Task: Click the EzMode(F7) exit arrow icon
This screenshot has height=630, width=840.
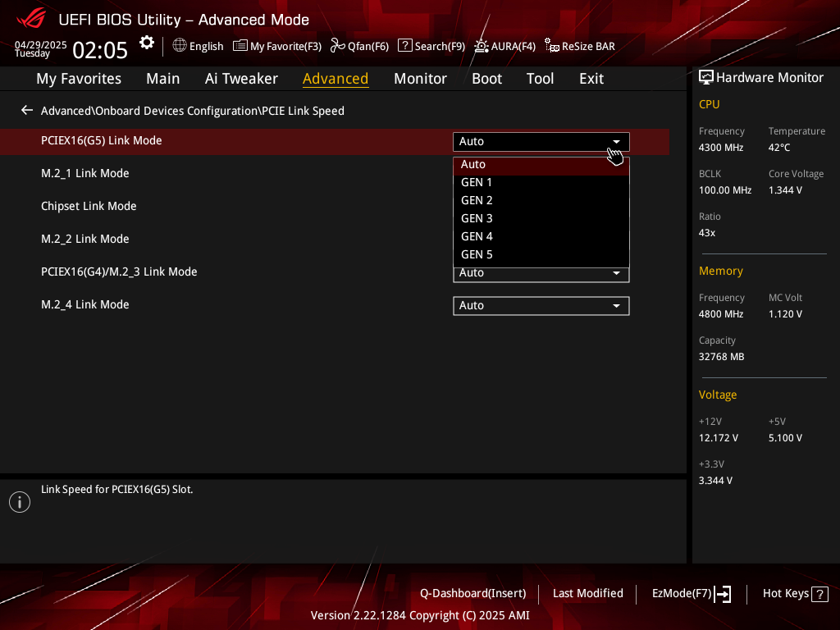Action: [723, 594]
